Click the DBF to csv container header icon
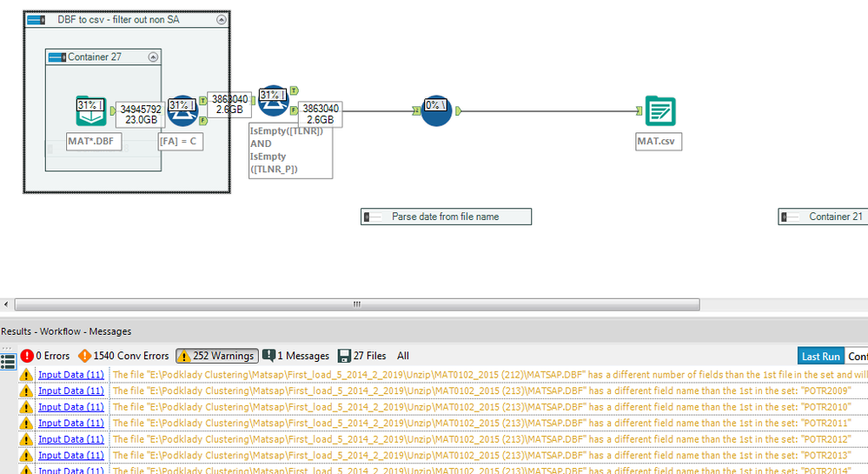The height and width of the screenshot is (474, 868). [36, 20]
